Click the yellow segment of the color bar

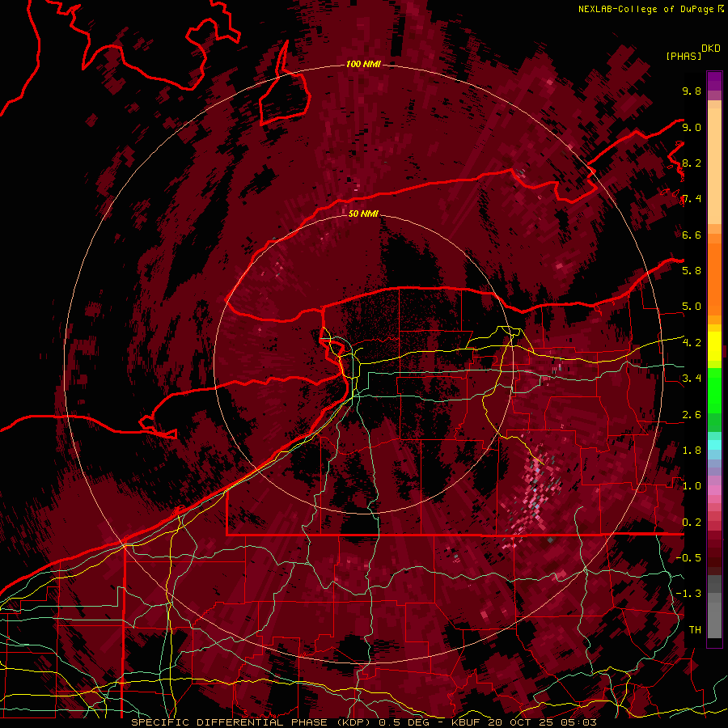tap(714, 346)
